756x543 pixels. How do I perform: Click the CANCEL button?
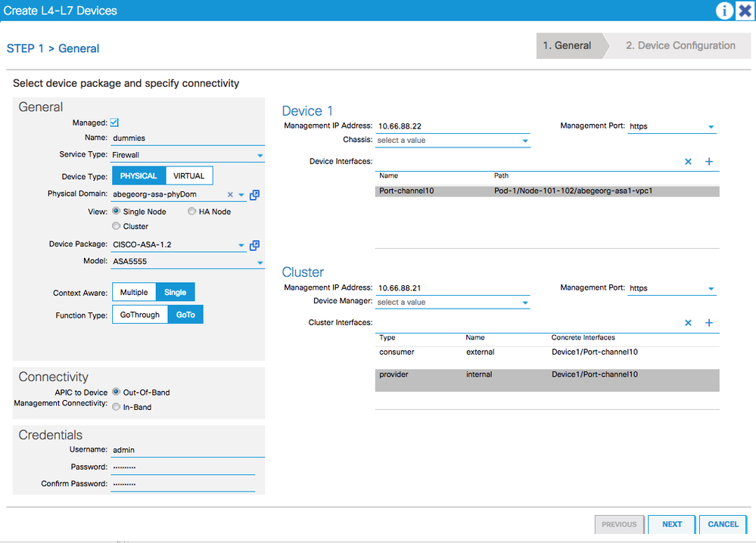(x=723, y=524)
